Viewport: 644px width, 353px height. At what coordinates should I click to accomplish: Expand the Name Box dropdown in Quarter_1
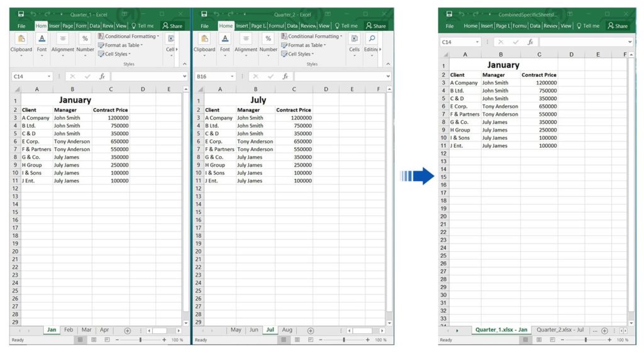tap(52, 76)
